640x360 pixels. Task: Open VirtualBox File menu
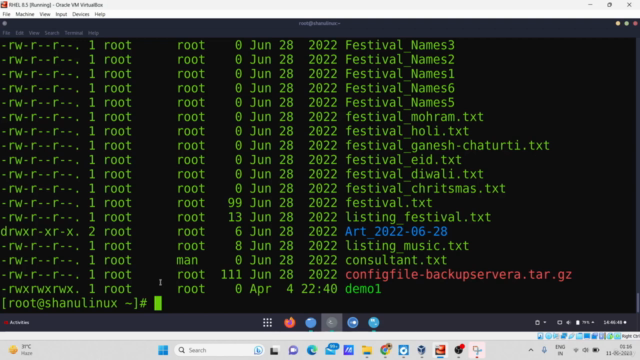[x=6, y=14]
